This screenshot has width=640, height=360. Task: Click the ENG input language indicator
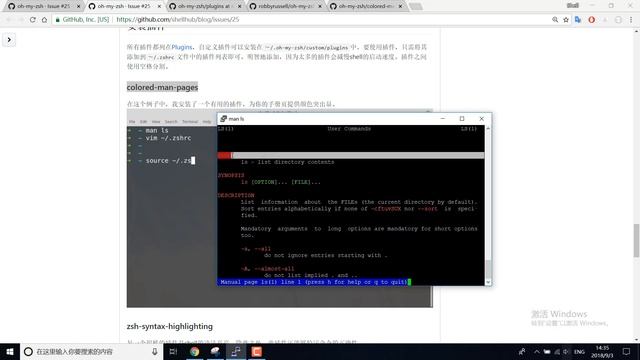tap(579, 351)
